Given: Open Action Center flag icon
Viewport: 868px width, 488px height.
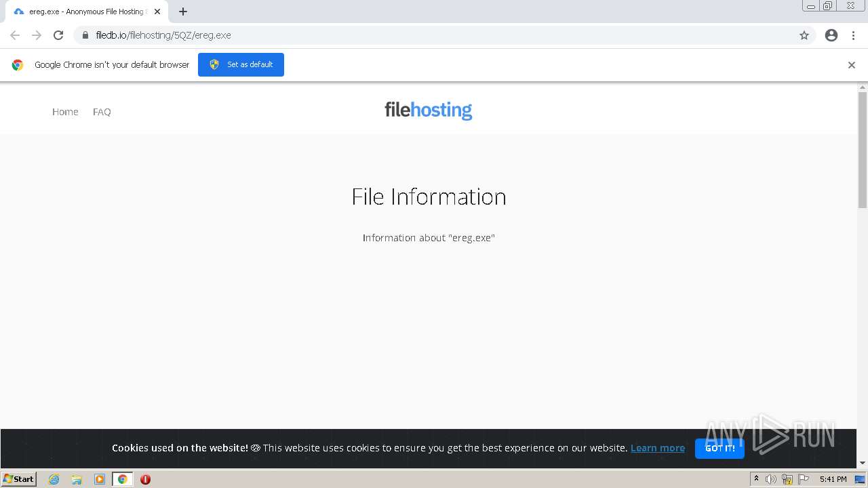Looking at the screenshot, I should [x=804, y=479].
